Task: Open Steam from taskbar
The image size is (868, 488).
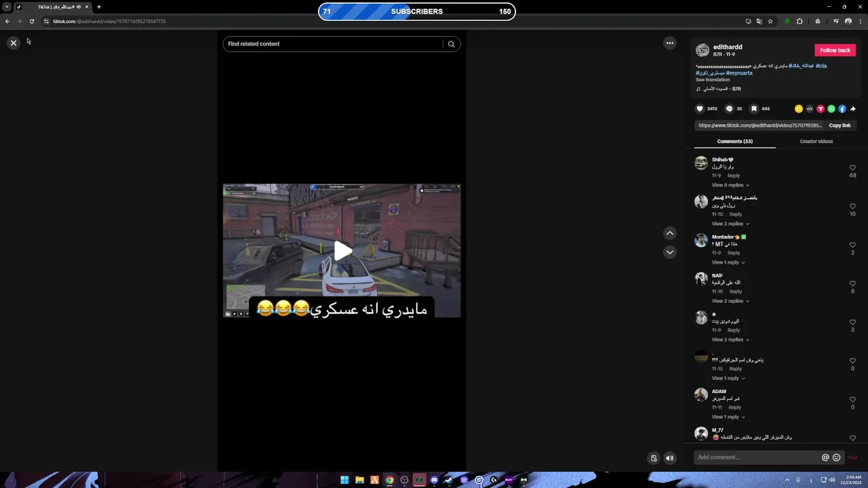Action: tap(449, 480)
